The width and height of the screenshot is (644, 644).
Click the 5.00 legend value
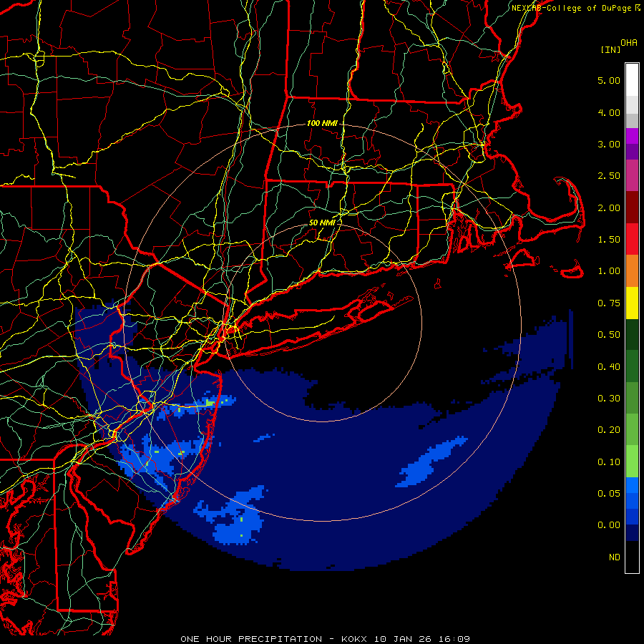[x=609, y=80]
